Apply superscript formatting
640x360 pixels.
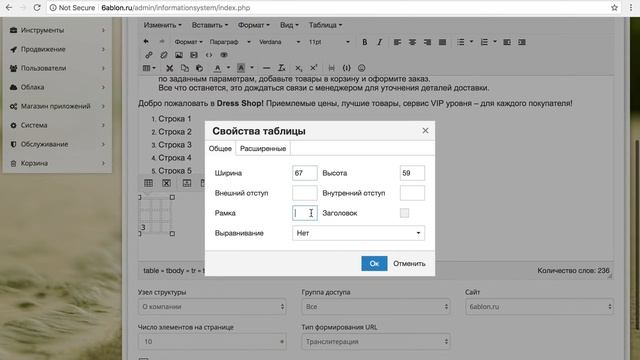tap(314, 68)
